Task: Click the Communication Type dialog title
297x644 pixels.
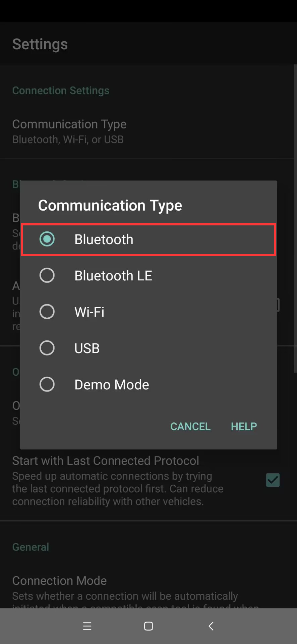Action: 110,205
